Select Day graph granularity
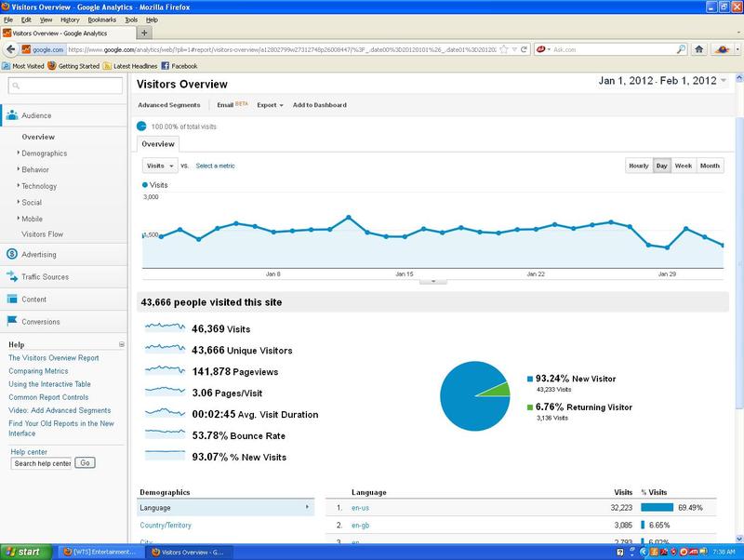Screen dimensions: 744x560 pos(662,166)
